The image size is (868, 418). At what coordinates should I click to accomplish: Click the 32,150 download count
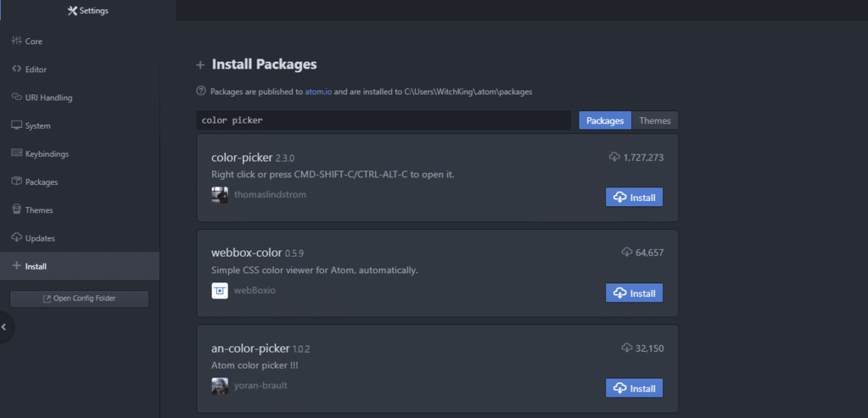pyautogui.click(x=649, y=349)
